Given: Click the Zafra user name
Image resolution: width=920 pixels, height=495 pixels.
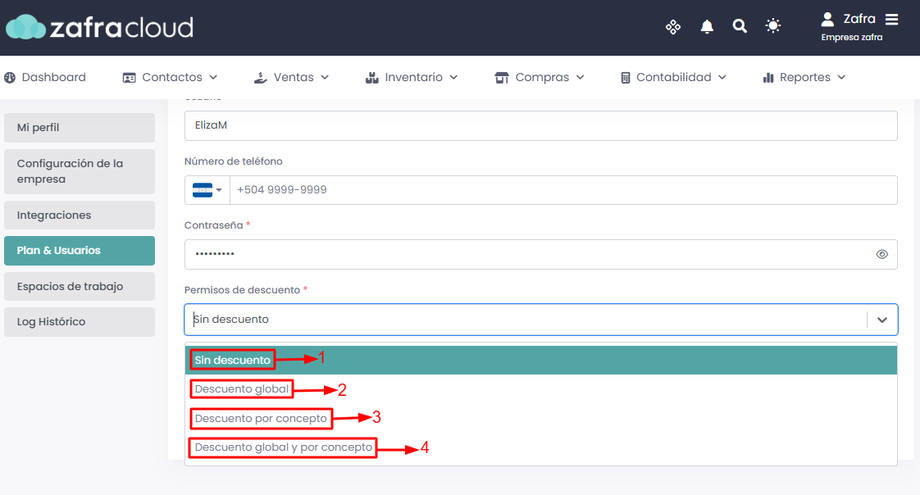Looking at the screenshot, I should (x=859, y=19).
